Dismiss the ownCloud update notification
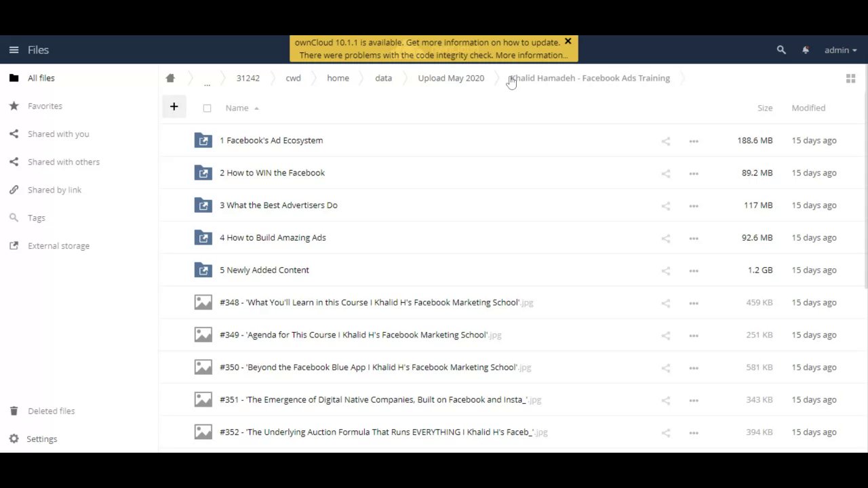The height and width of the screenshot is (488, 868). click(x=568, y=41)
